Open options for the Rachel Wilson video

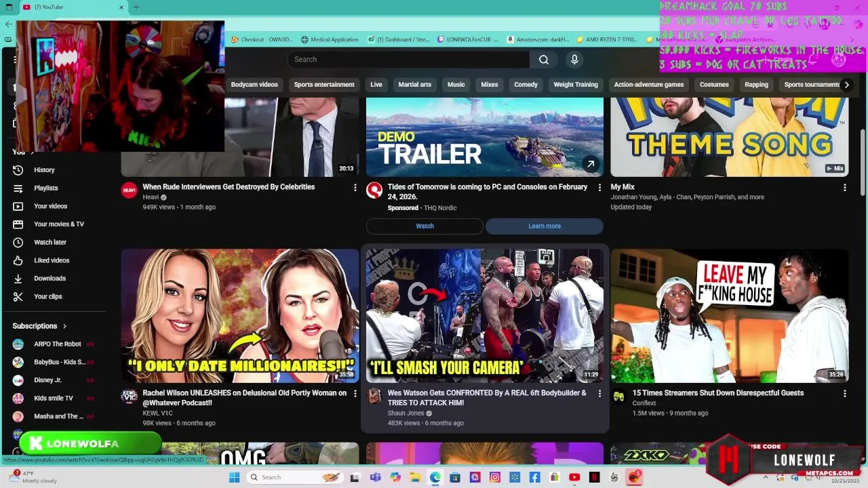click(355, 394)
